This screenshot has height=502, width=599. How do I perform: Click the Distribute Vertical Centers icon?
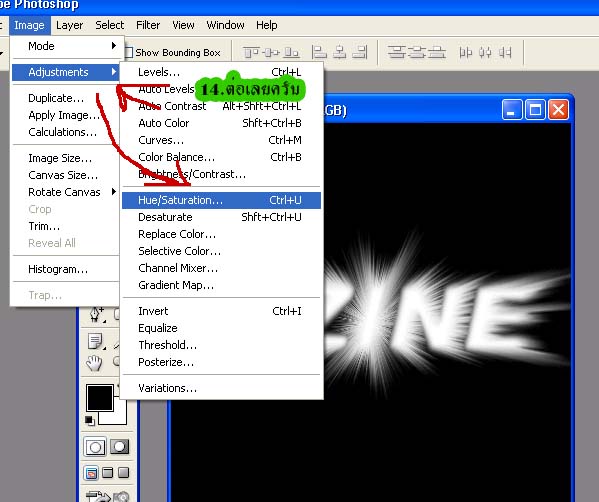coord(417,52)
